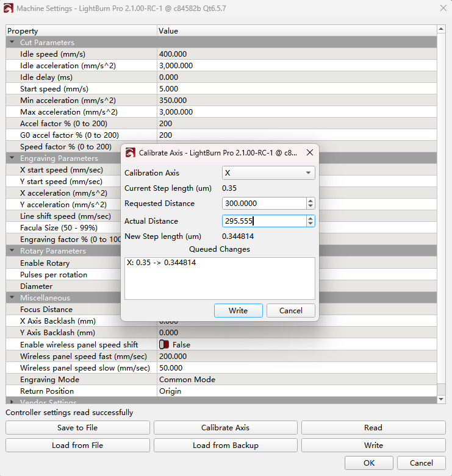Click the Value column header
The image size is (452, 476).
pos(296,31)
